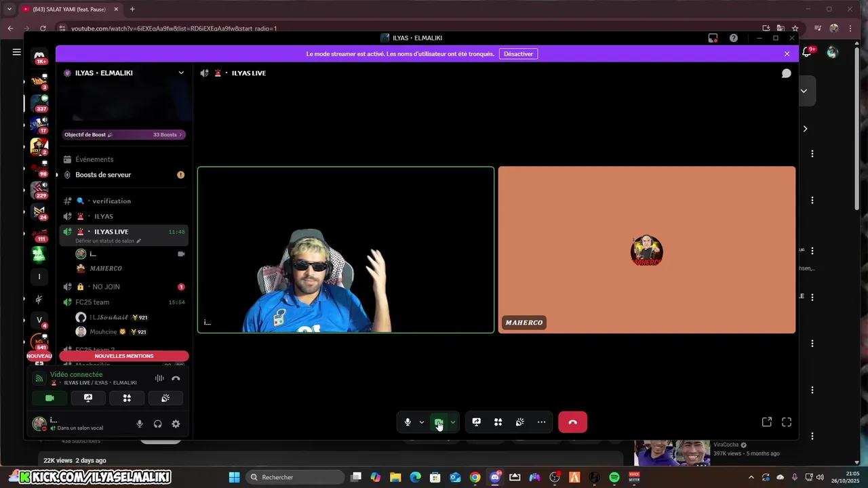Select the server icon with 337 badge
Image resolution: width=868 pixels, height=488 pixels.
(39, 104)
